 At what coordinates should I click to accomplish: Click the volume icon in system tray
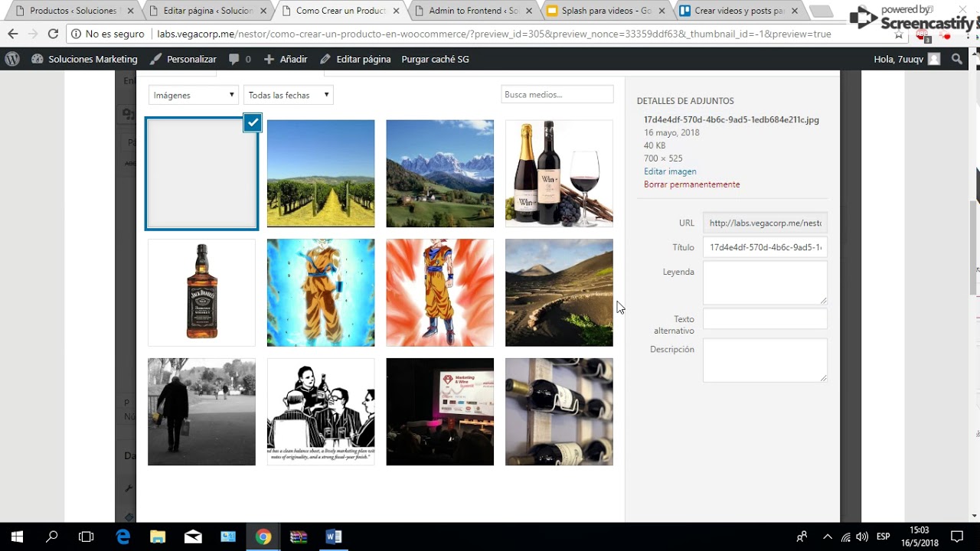(863, 536)
